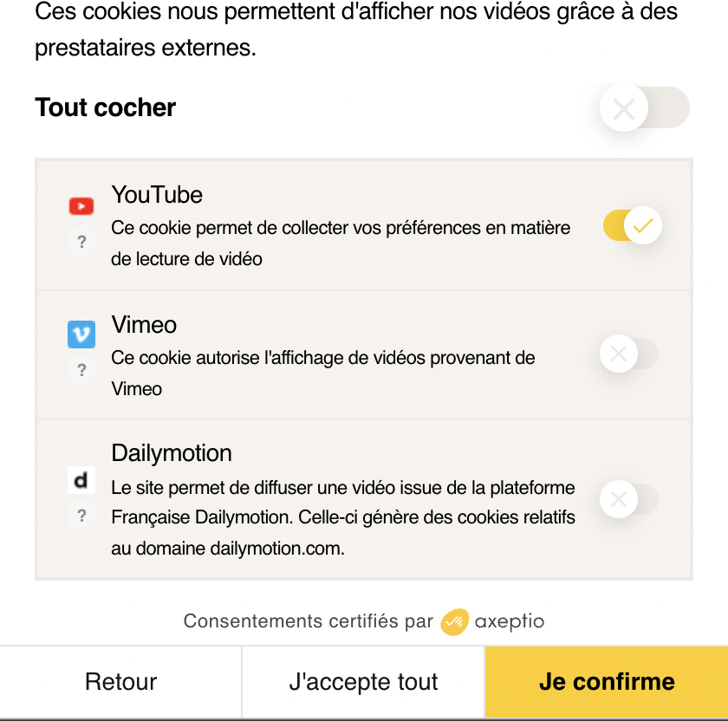Screen dimensions: 728x721
Task: Click the YouTube vendor title
Action: coord(157,195)
